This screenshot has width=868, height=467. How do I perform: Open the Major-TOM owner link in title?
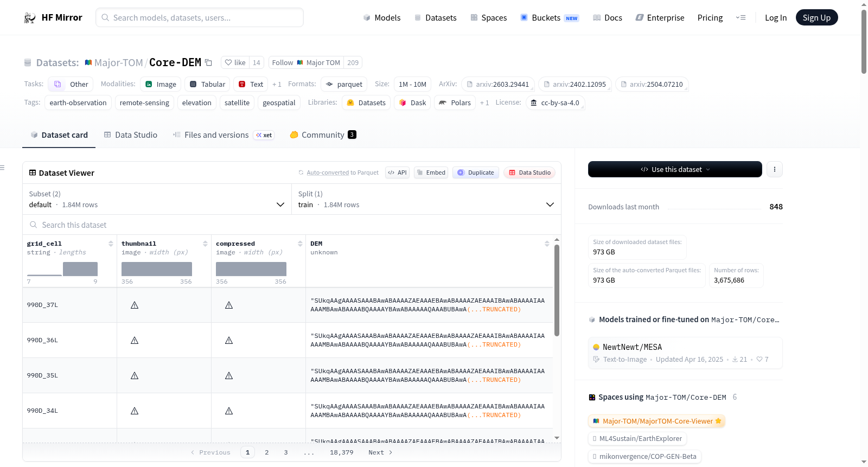pyautogui.click(x=118, y=62)
